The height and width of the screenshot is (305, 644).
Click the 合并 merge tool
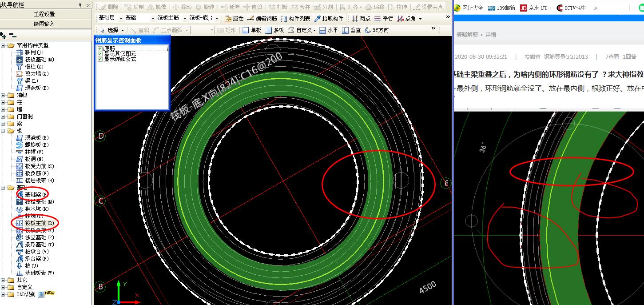pyautogui.click(x=301, y=7)
